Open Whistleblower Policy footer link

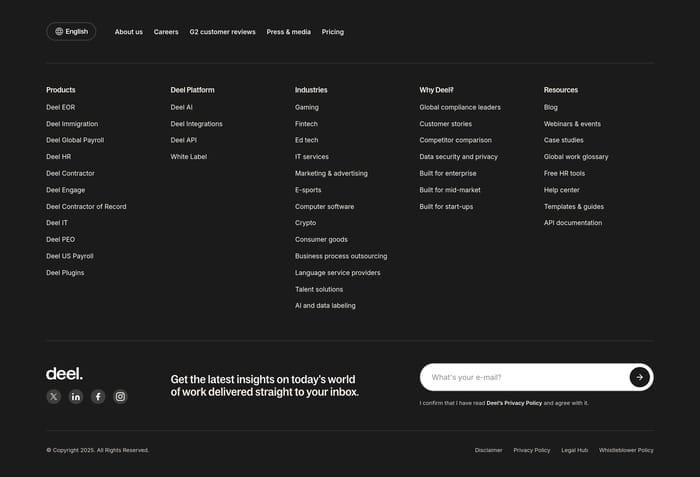(626, 450)
